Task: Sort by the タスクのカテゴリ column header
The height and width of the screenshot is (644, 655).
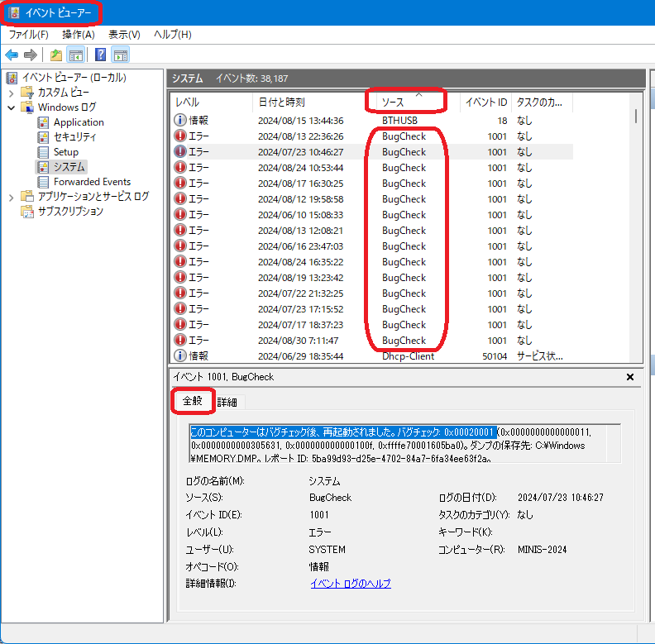Action: [x=542, y=103]
